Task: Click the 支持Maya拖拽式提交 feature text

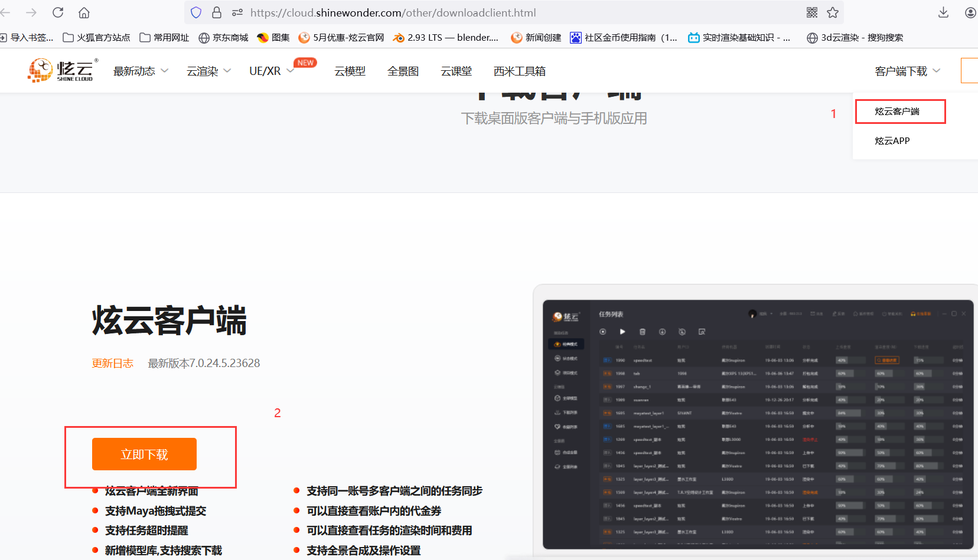Action: (155, 510)
